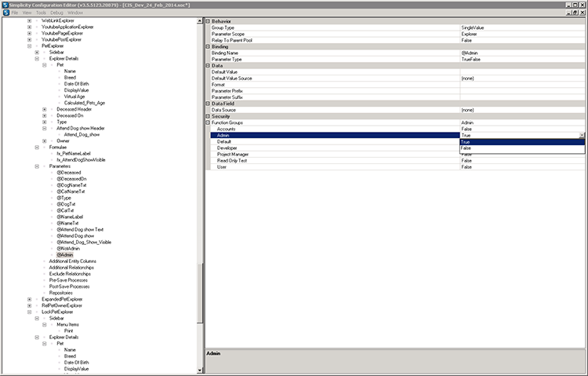
Task: Choose False in the dropdown list
Action: (522, 148)
